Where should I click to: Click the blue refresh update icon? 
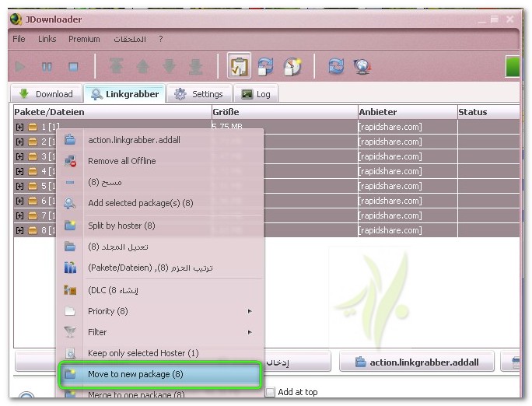[x=336, y=66]
